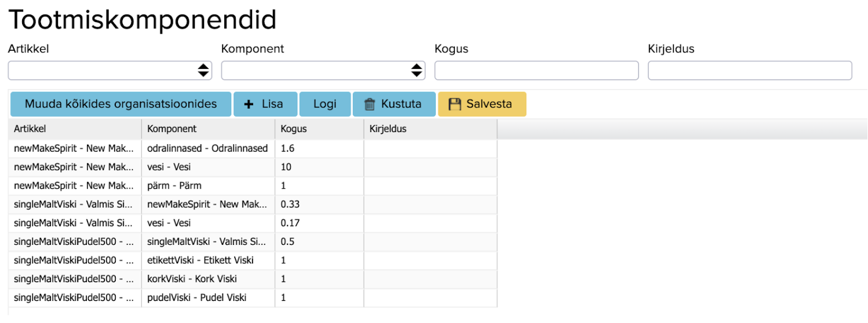Click the quantity cell showing 0.17
The width and height of the screenshot is (868, 323).
319,223
